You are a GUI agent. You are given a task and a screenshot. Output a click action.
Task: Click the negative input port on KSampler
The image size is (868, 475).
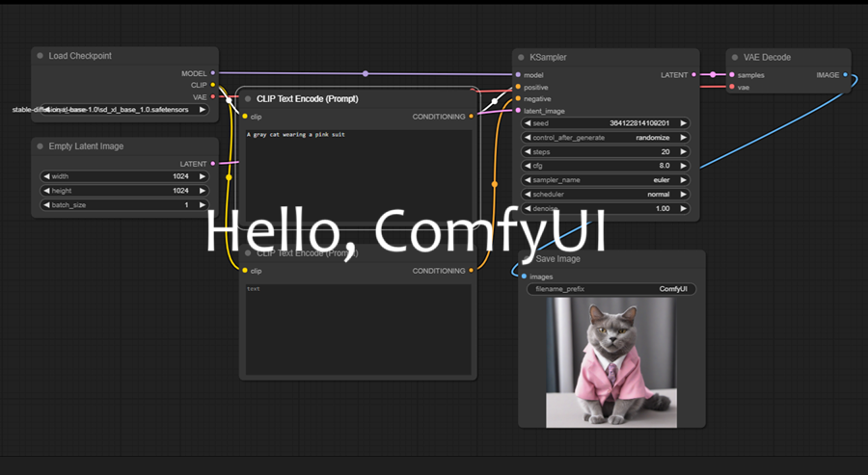coord(518,99)
